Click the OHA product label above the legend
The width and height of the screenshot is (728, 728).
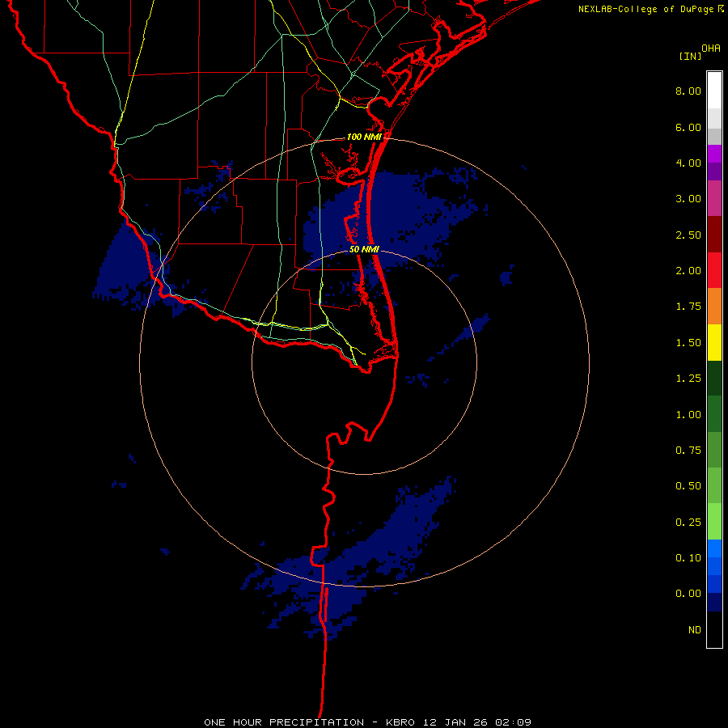pos(711,49)
